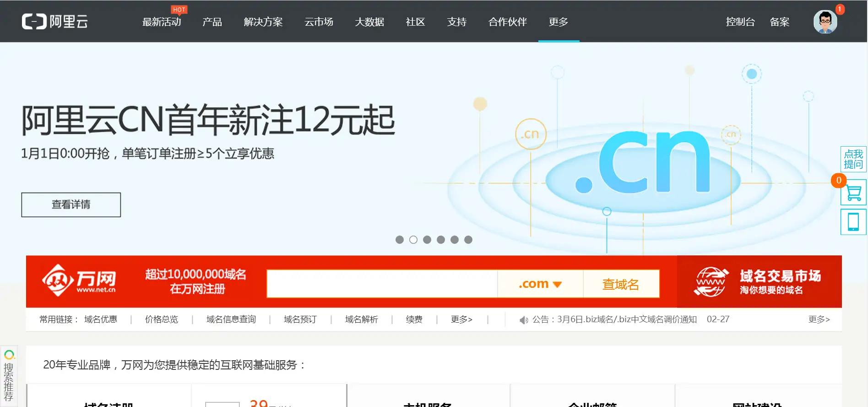868x407 pixels.
Task: Click the Aliyun logo in header
Action: click(x=55, y=22)
